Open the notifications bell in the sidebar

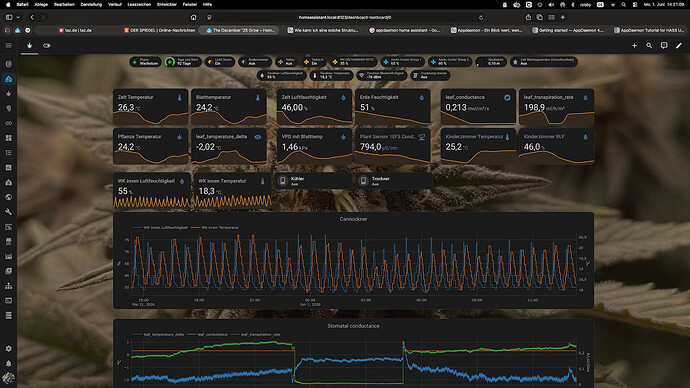pos(8,363)
